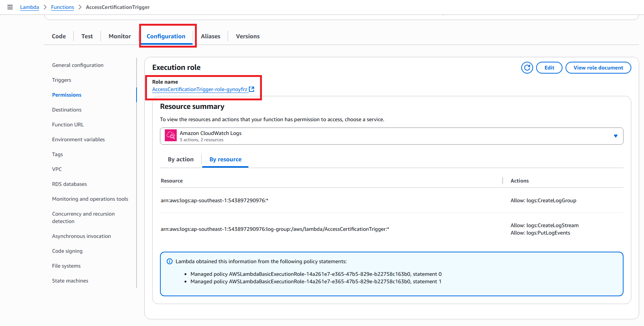Click AccessCertificationTrigger breadcrumb text
644x326 pixels.
click(118, 7)
